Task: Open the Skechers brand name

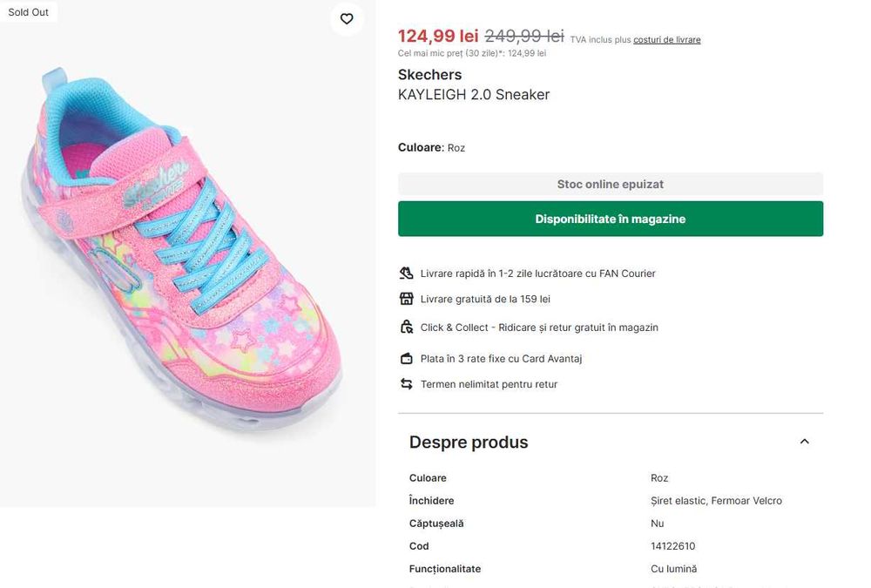Action: point(429,75)
